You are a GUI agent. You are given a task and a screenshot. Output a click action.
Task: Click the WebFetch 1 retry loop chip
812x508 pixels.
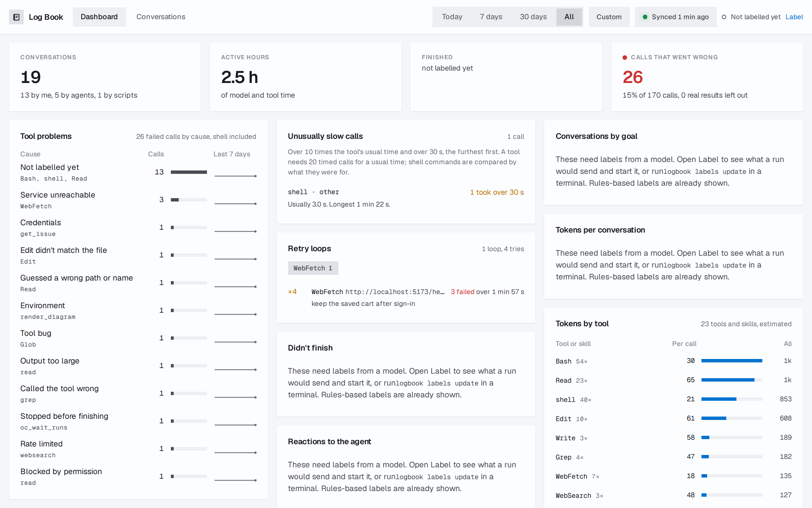313,268
